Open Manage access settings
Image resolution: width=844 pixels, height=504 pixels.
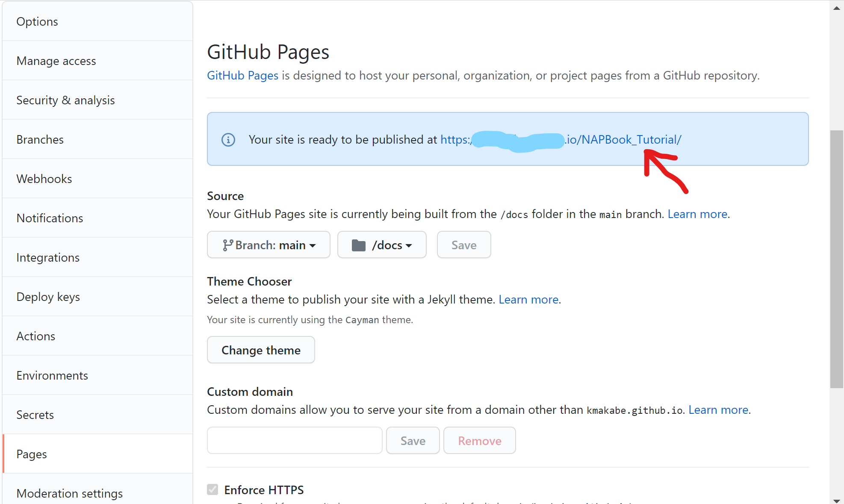tap(56, 61)
